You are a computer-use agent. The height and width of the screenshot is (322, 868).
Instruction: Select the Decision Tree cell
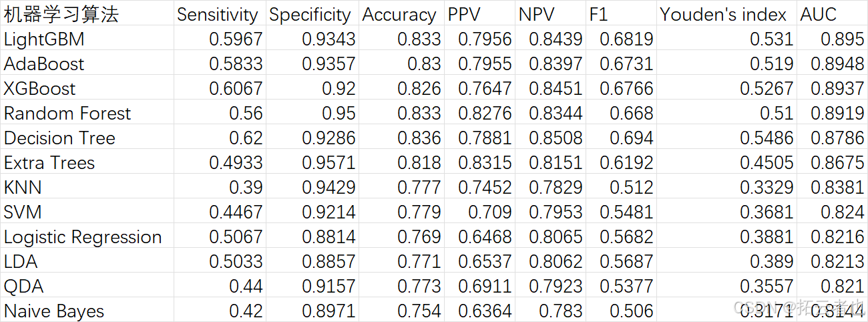point(87,138)
